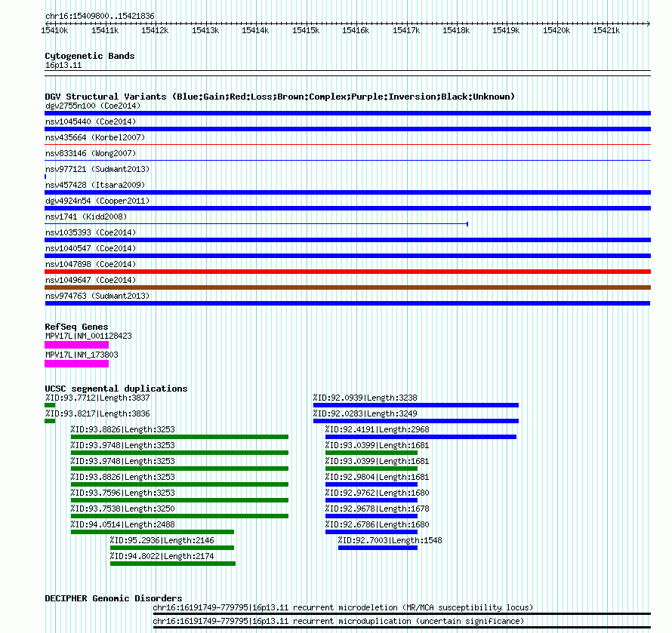Open the UCSC segmental duplications track heading
The height and width of the screenshot is (633, 672).
(116, 389)
